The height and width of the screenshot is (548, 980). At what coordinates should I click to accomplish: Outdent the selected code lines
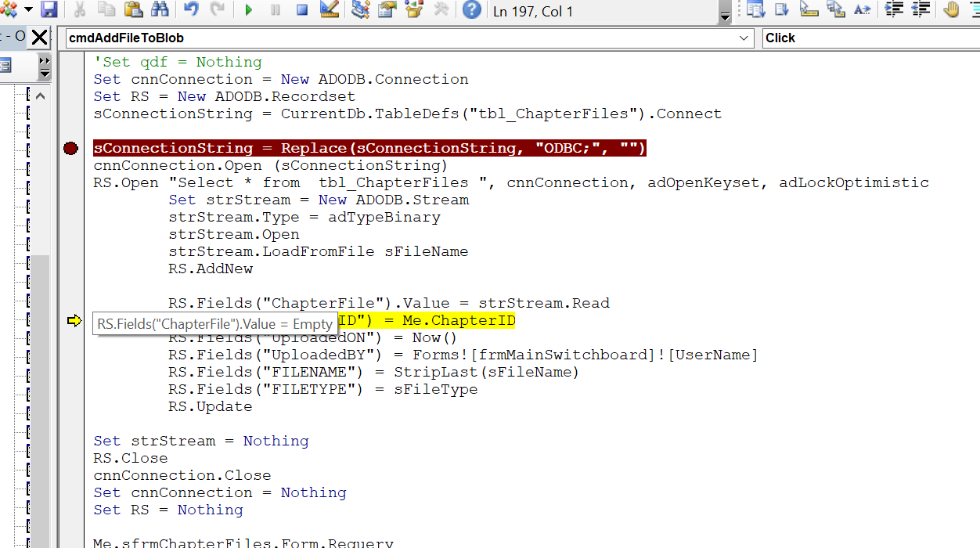coord(921,10)
